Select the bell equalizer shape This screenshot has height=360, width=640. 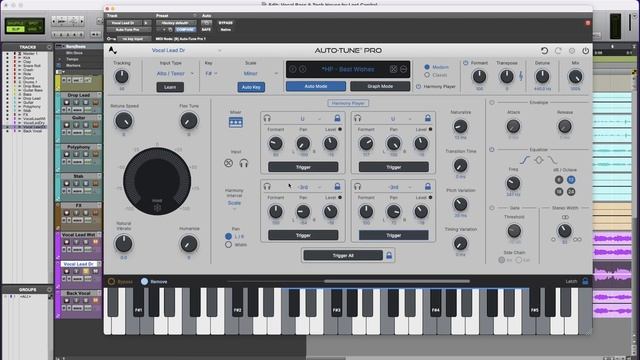(x=539, y=160)
